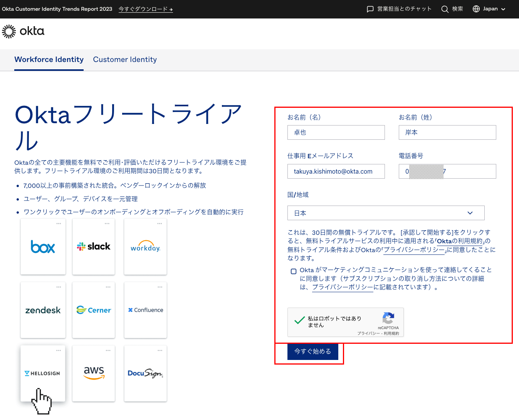Screen dimensions: 519x420
Task: Open the DocuSign integration tile
Action: [x=145, y=373]
